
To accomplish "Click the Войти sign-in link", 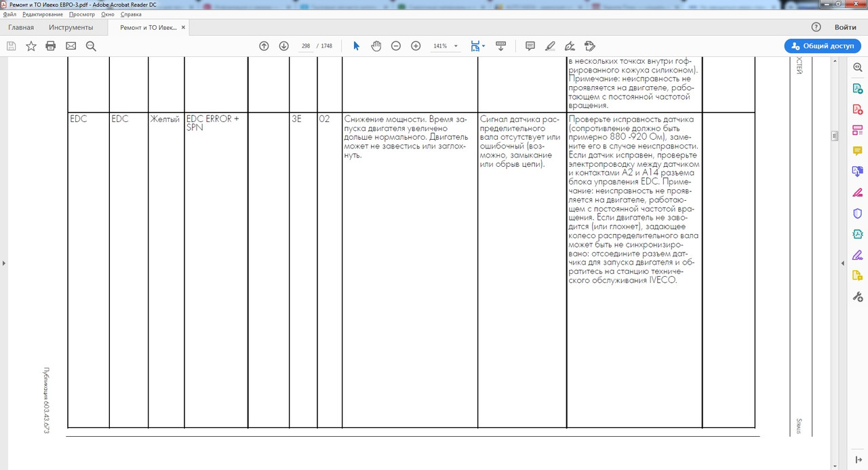I will click(x=845, y=27).
